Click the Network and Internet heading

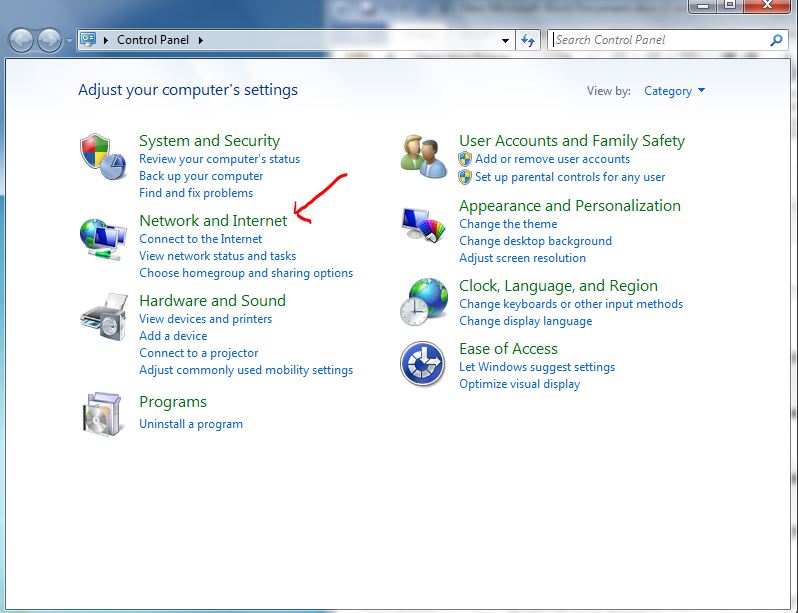213,220
